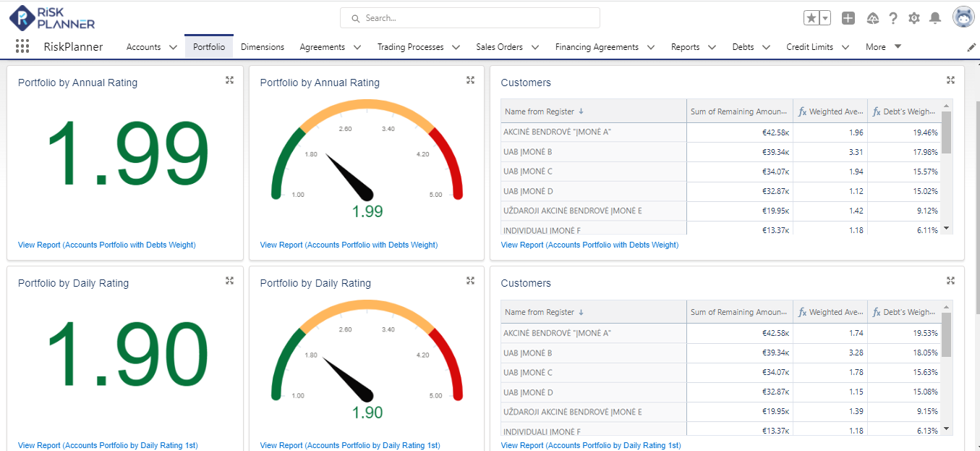View Report link under the 1.99 metric
980x451 pixels.
click(107, 245)
